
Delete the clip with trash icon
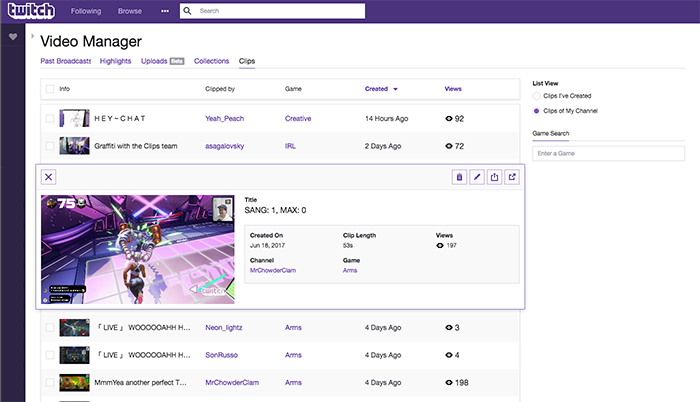[x=459, y=177]
